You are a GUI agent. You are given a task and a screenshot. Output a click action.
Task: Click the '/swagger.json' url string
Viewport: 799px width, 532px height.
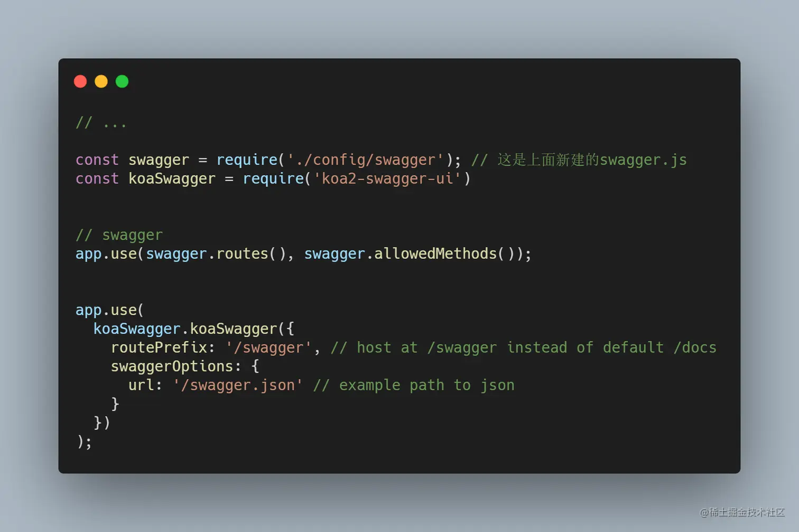[238, 385]
